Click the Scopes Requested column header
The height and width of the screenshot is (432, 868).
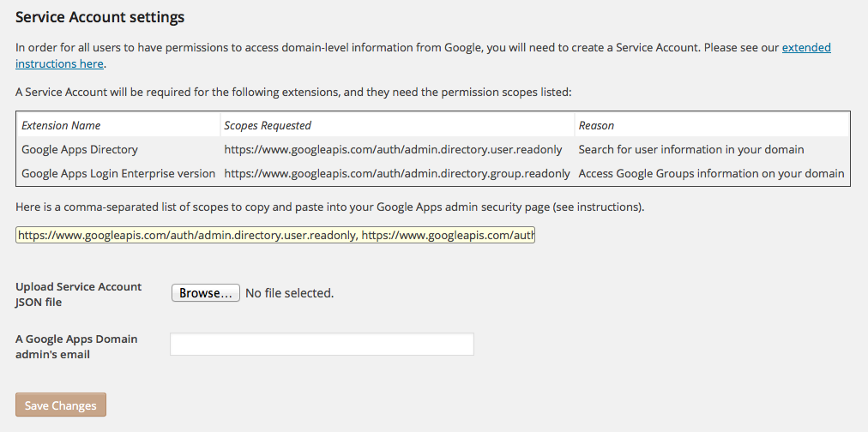[x=268, y=125]
